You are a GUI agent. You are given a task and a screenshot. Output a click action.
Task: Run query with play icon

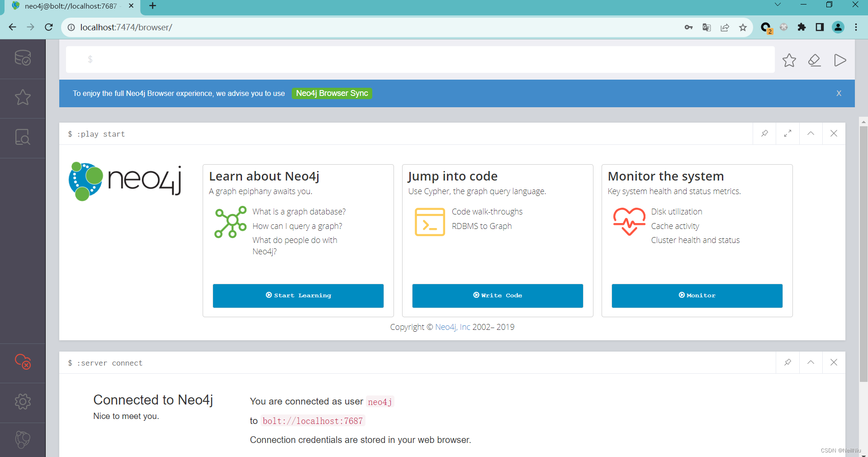pyautogui.click(x=840, y=60)
